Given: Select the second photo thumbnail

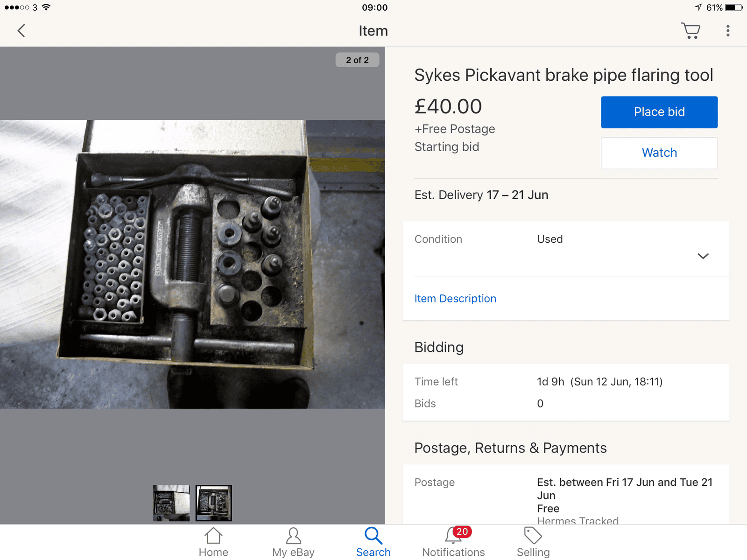Looking at the screenshot, I should [x=213, y=503].
